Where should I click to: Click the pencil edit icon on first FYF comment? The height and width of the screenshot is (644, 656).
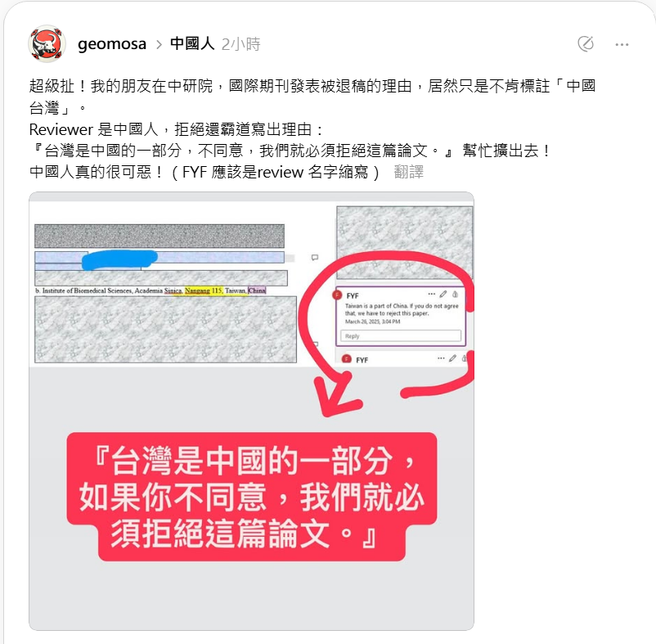pos(443,294)
